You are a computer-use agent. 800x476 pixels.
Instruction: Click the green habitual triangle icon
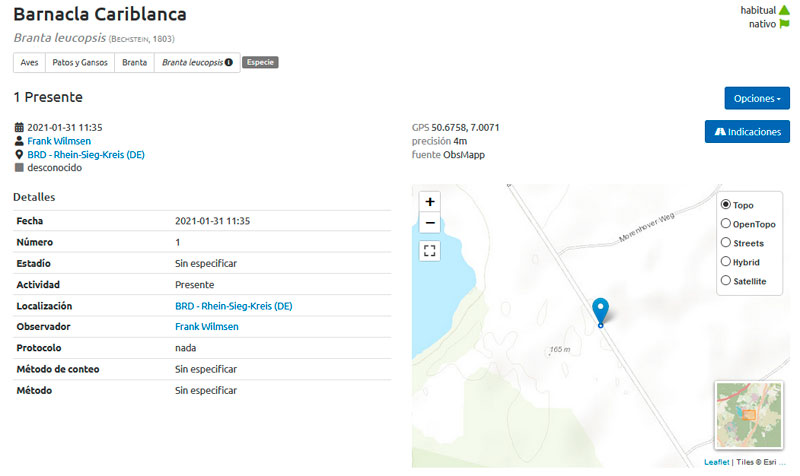pyautogui.click(x=784, y=10)
